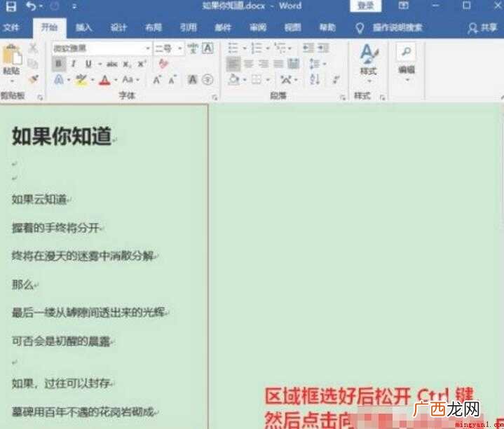
Task: Switch to the 邮件 ribbon tab
Action: (x=223, y=27)
